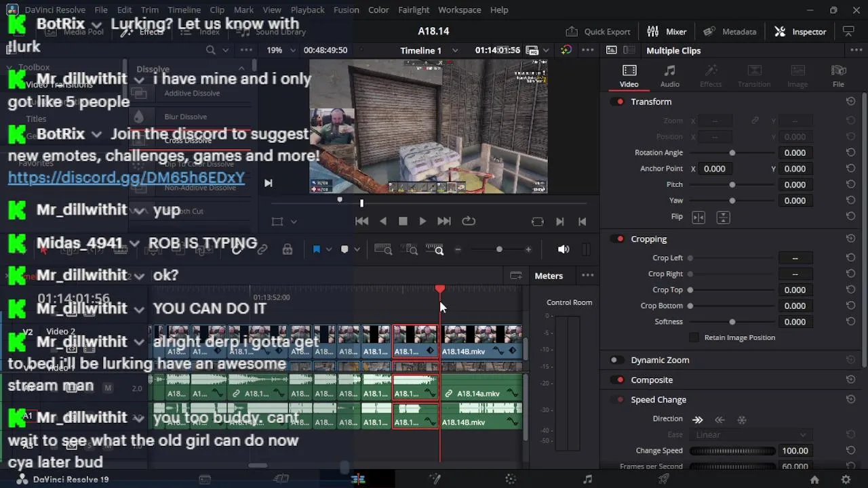This screenshot has height=488, width=868.
Task: Toggle the Inspector panel
Action: tap(800, 31)
